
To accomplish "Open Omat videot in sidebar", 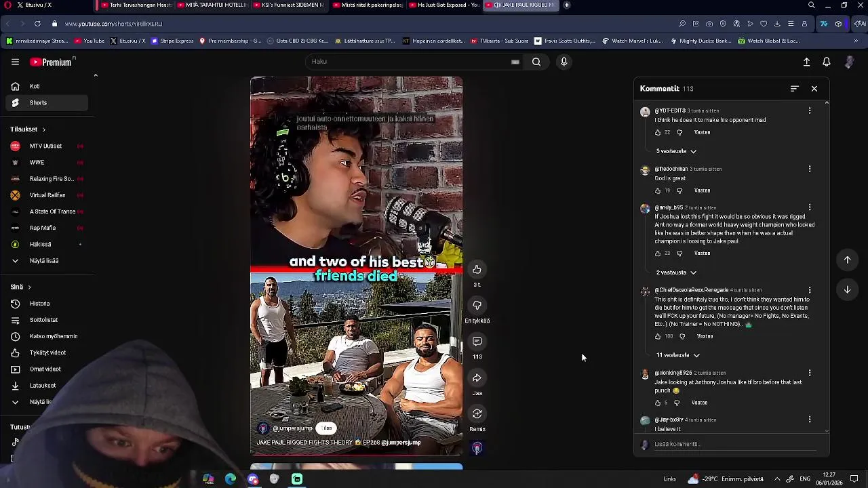I will click(44, 369).
